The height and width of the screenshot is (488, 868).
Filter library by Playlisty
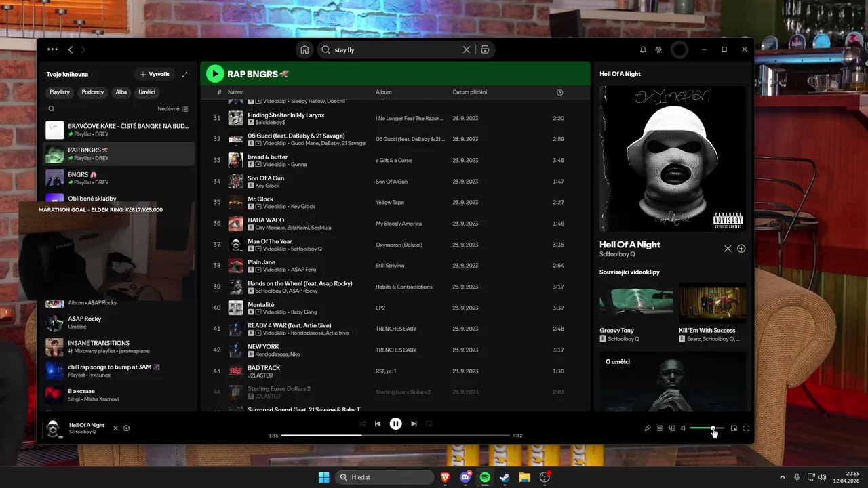[60, 92]
